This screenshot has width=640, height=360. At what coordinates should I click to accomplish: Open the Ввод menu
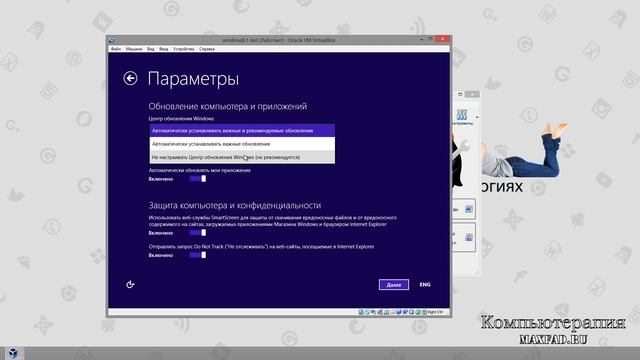pos(164,49)
